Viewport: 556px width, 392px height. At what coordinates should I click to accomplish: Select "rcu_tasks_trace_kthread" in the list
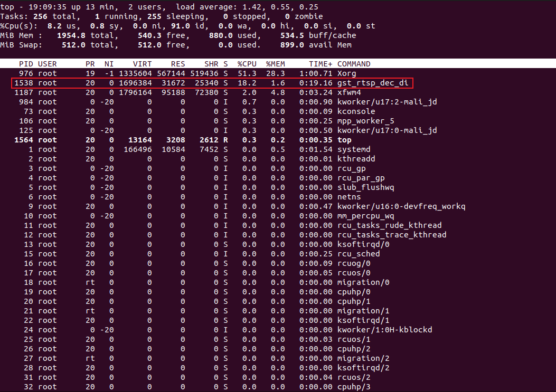click(x=392, y=235)
